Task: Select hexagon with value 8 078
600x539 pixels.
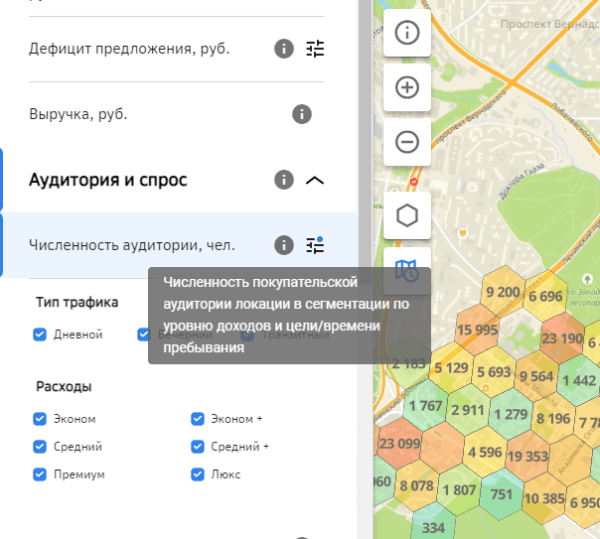Action: pyautogui.click(x=416, y=486)
